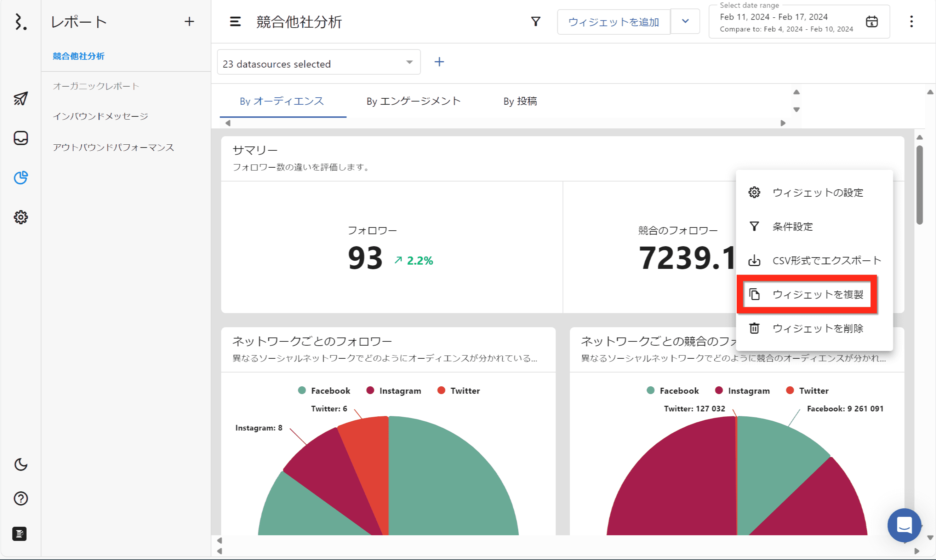The image size is (936, 560).
Task: Open the help question mark icon
Action: pos(21,499)
